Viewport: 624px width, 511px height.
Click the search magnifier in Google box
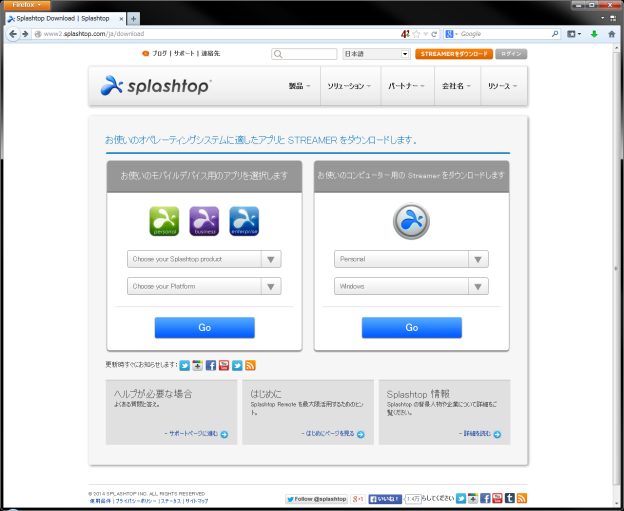[555, 34]
